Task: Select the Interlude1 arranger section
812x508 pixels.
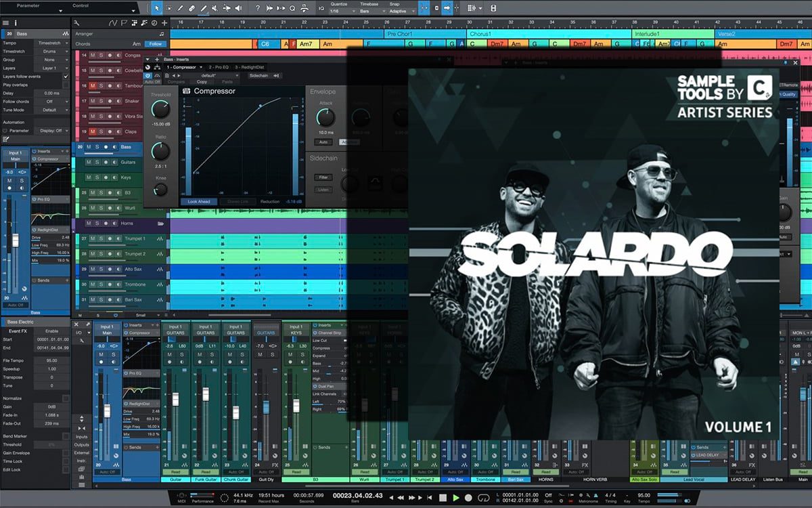Action: 673,33
